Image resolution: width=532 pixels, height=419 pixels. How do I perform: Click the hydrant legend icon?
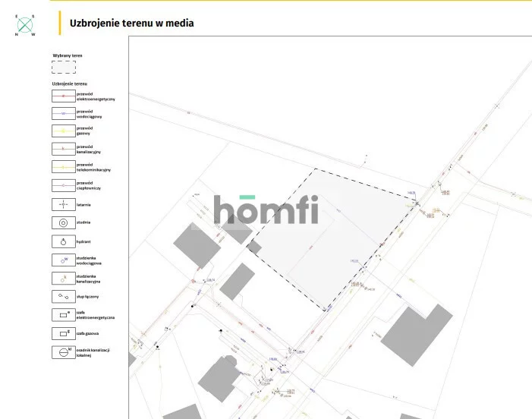point(63,241)
